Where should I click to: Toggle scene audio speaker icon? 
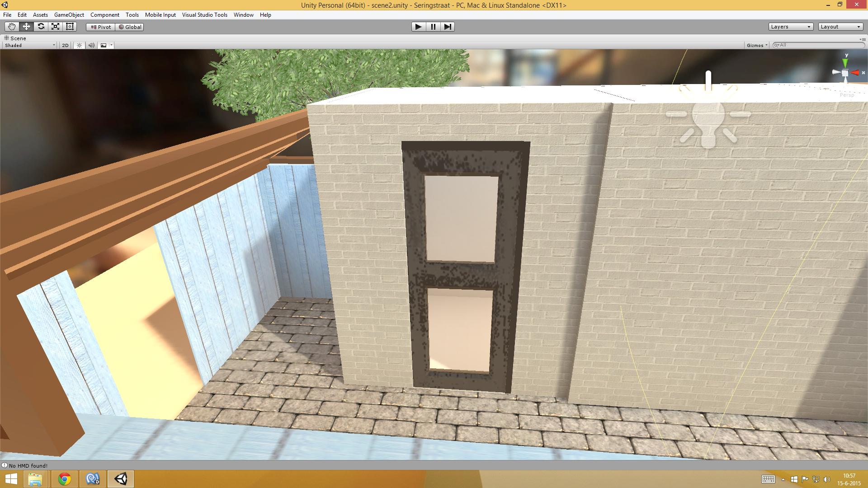91,45
